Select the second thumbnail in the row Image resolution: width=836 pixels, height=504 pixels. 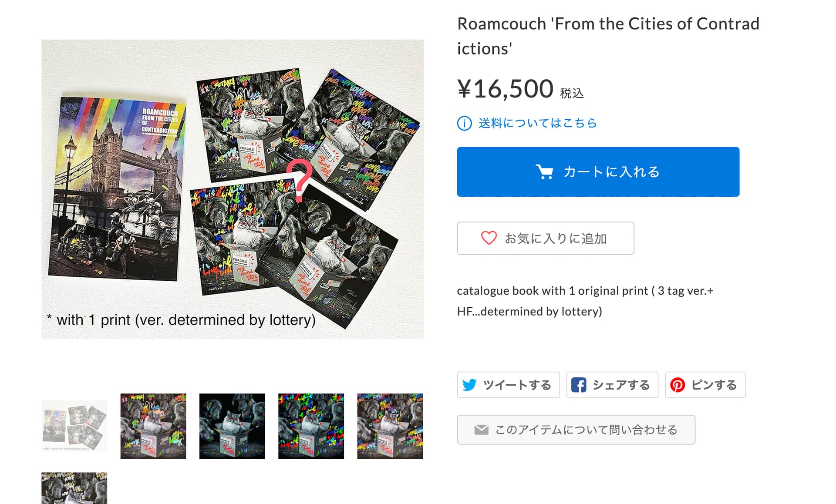[153, 426]
